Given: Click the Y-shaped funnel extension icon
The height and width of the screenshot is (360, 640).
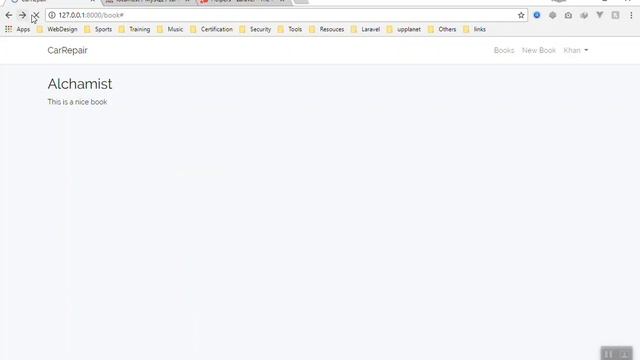Looking at the screenshot, I should click(600, 15).
